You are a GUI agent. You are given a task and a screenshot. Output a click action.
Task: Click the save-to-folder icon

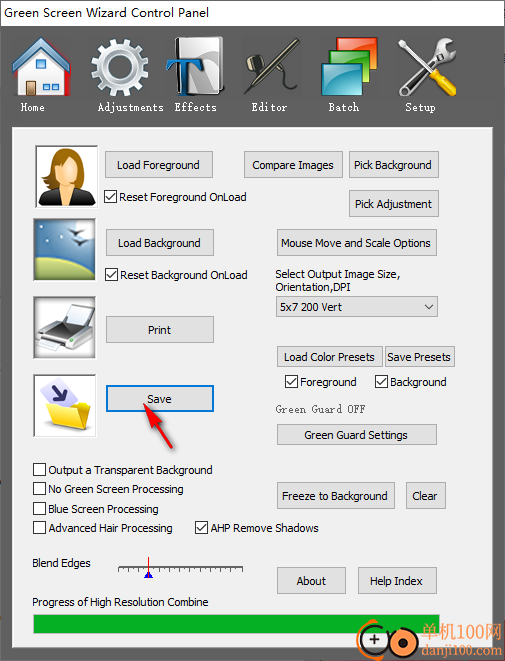tap(65, 406)
